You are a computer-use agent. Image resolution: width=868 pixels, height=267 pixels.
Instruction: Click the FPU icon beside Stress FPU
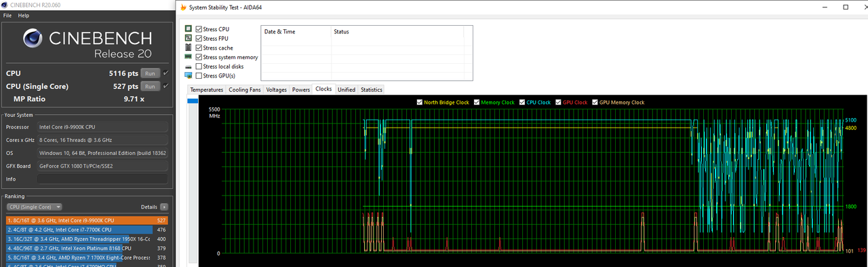click(x=189, y=39)
